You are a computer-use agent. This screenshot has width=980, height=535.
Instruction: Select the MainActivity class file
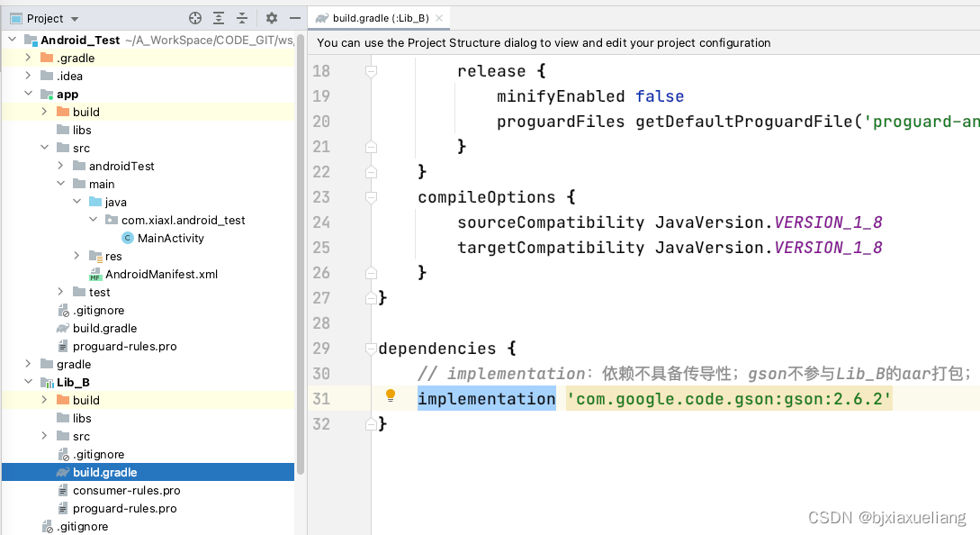(x=171, y=238)
